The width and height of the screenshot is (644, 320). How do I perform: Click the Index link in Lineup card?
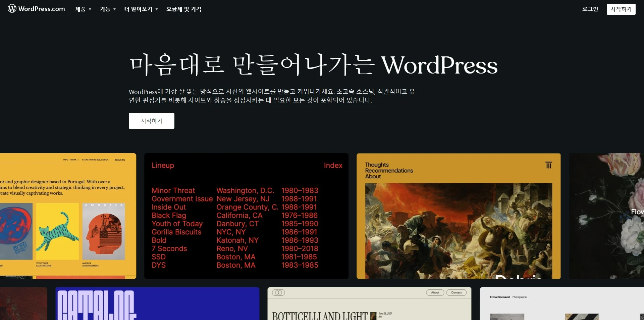point(333,165)
